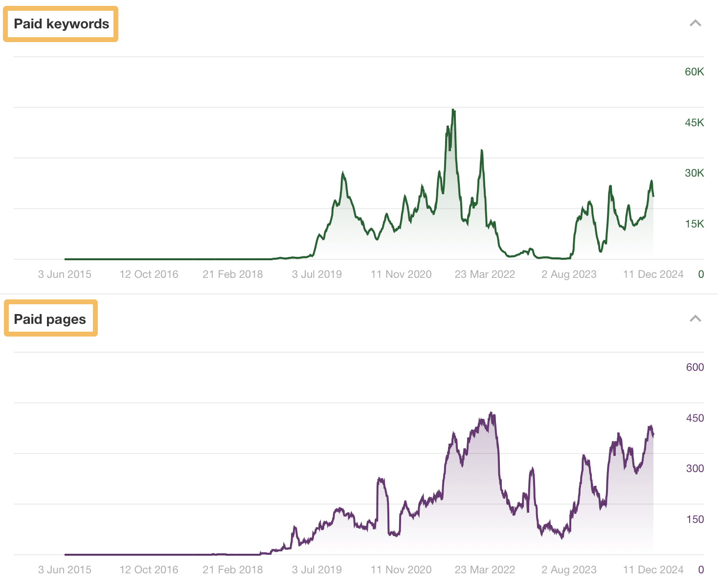Click the 60K axis label on keywords chart

click(694, 71)
